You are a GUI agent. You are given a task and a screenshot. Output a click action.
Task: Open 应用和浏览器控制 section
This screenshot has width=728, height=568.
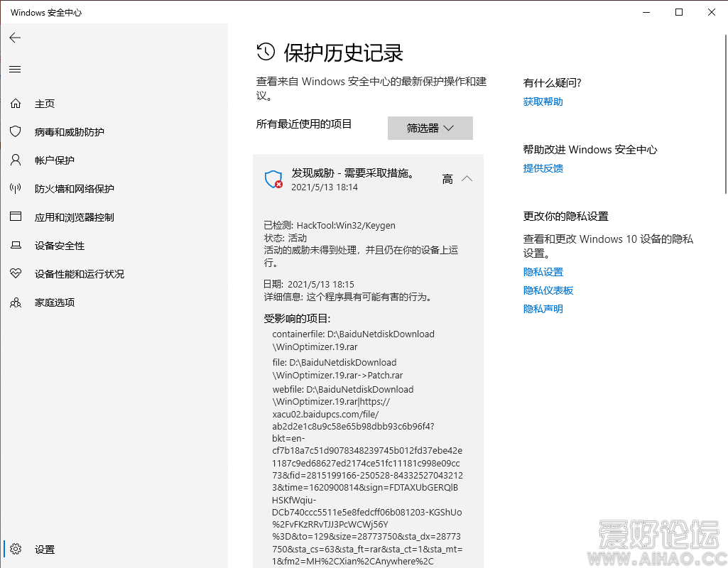click(75, 217)
